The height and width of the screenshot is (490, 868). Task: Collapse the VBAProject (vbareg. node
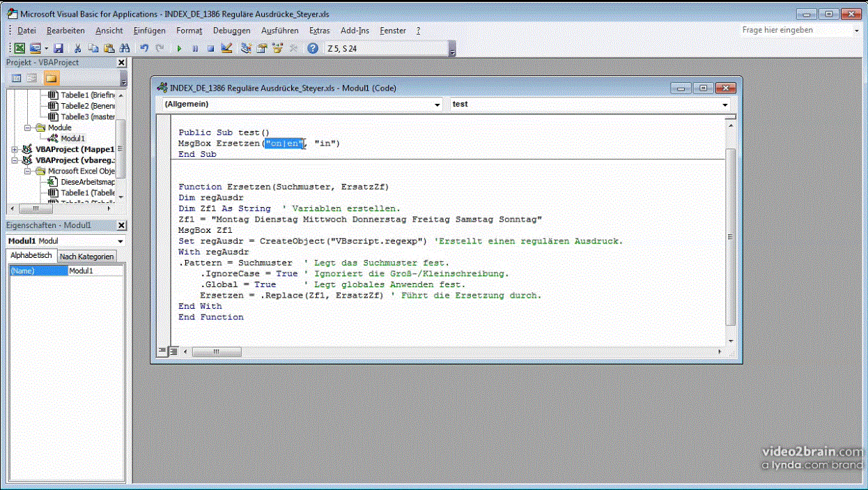(15, 160)
